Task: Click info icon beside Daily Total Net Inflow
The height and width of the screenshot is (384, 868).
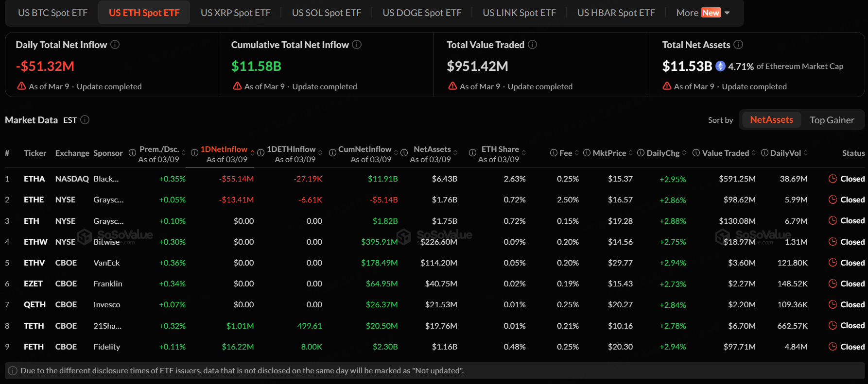Action: tap(115, 45)
